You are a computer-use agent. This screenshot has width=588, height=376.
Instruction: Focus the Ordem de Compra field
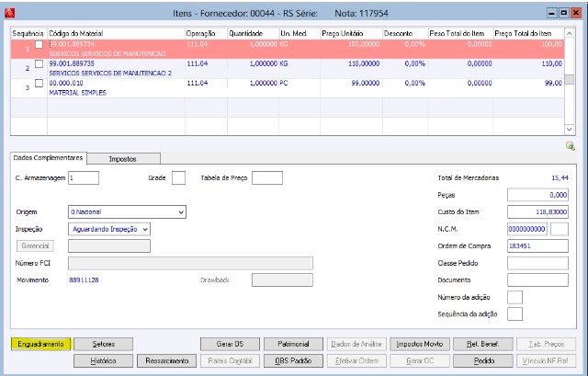pos(537,246)
